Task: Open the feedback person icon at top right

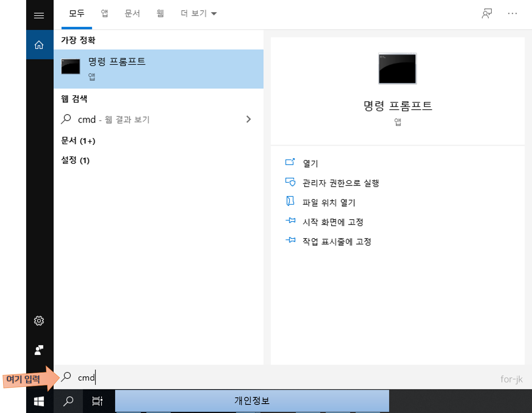Action: [487, 14]
